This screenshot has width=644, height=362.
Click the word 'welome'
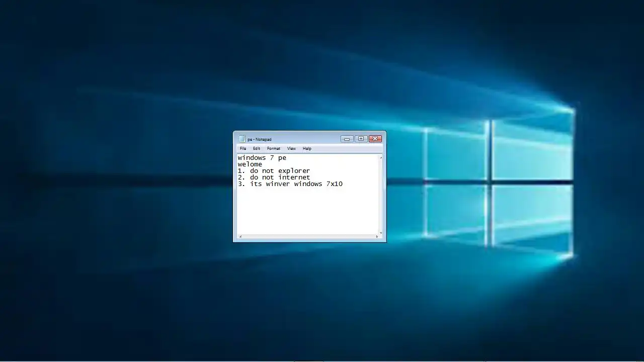point(250,164)
